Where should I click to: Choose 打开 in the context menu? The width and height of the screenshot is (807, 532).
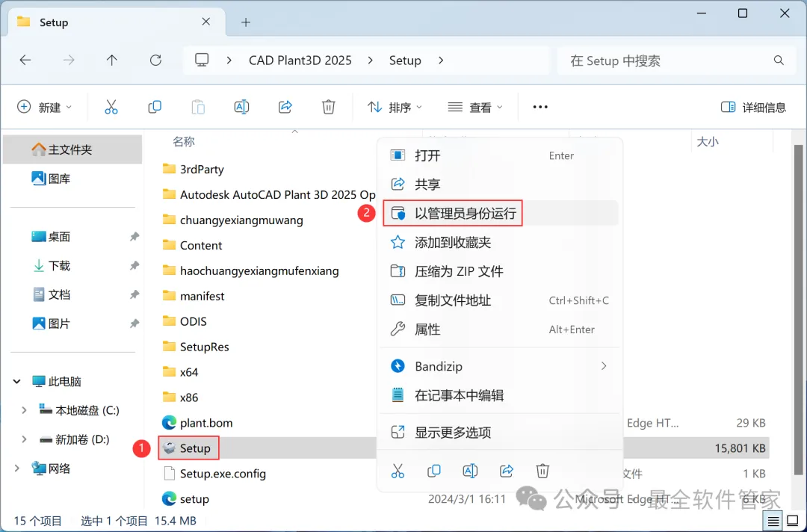click(x=499, y=155)
